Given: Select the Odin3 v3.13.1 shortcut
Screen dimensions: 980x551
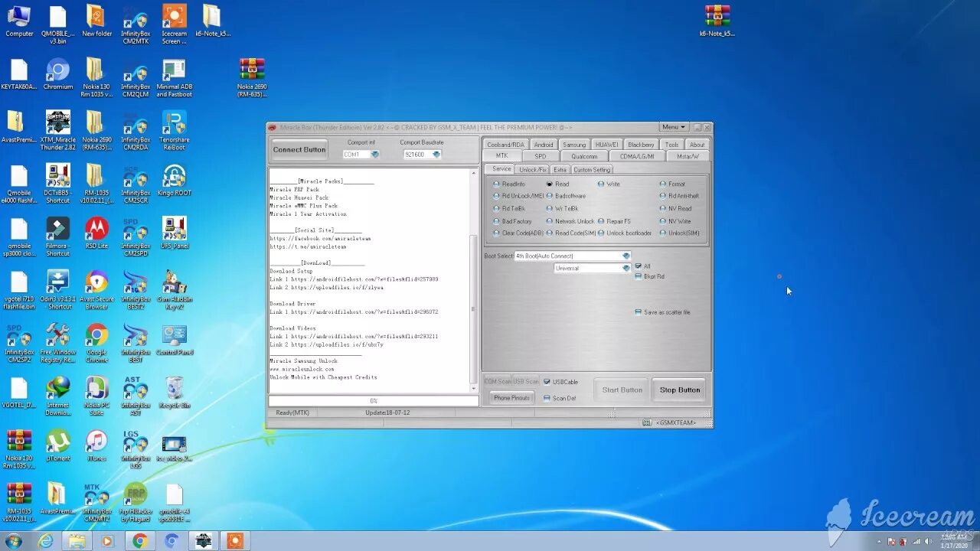Looking at the screenshot, I should click(58, 289).
